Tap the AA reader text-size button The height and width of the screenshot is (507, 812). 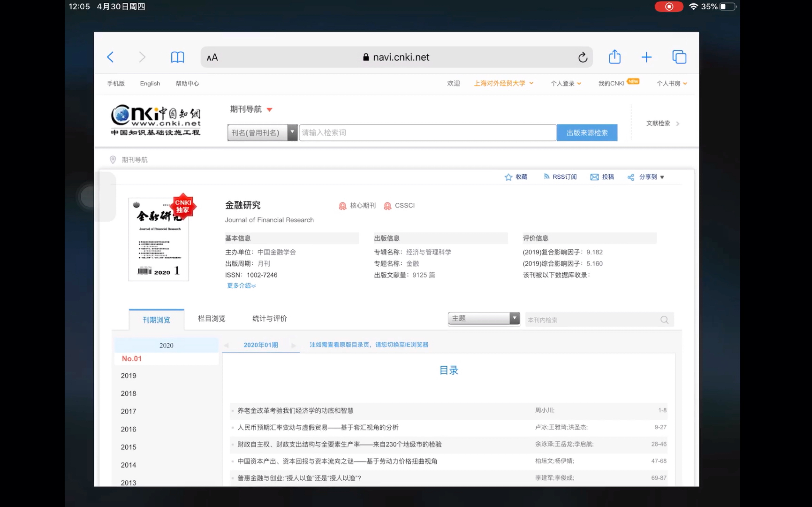pyautogui.click(x=212, y=57)
